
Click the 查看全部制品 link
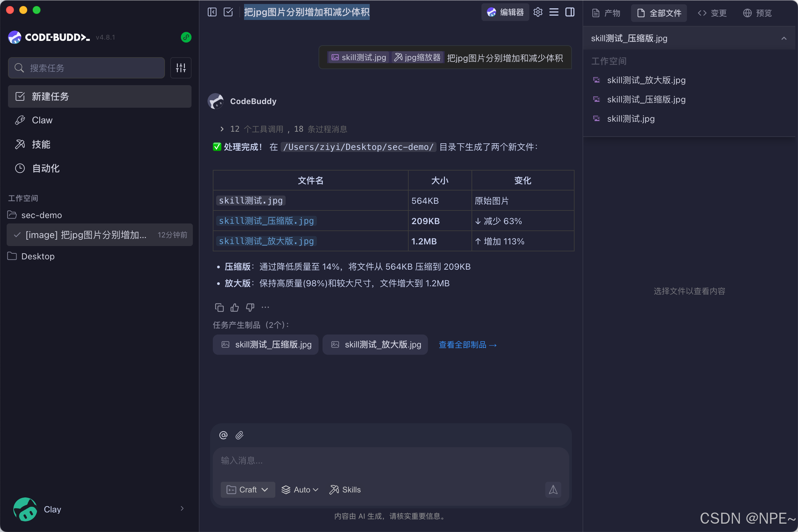pos(467,344)
